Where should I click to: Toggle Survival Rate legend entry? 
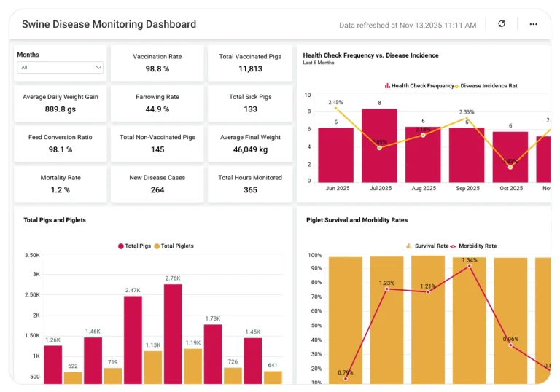click(x=427, y=246)
